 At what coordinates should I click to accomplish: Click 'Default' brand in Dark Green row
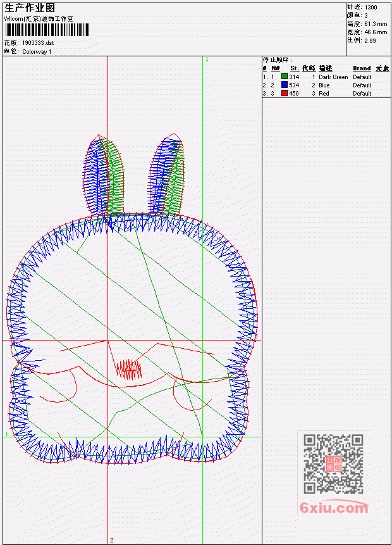pyautogui.click(x=362, y=77)
